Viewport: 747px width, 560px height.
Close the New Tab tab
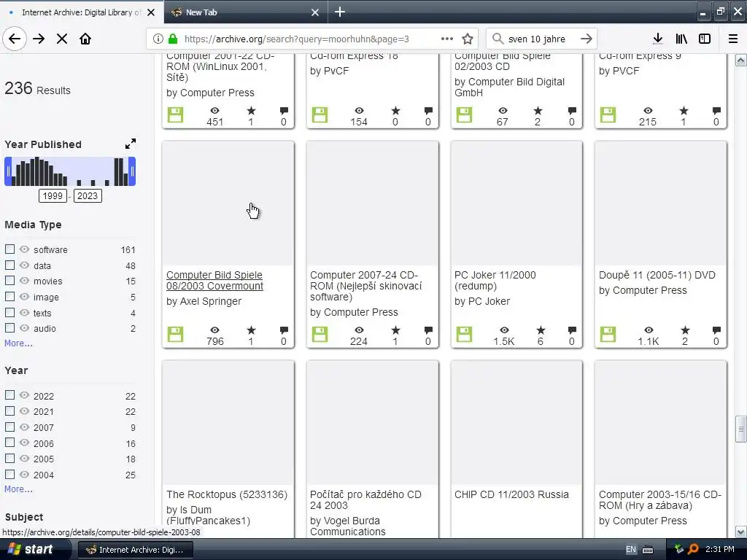coord(315,12)
